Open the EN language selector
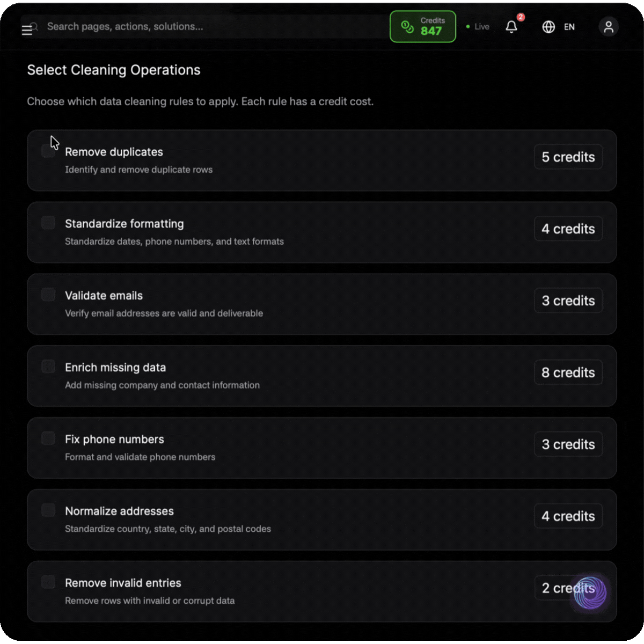The image size is (644, 644). click(x=569, y=27)
